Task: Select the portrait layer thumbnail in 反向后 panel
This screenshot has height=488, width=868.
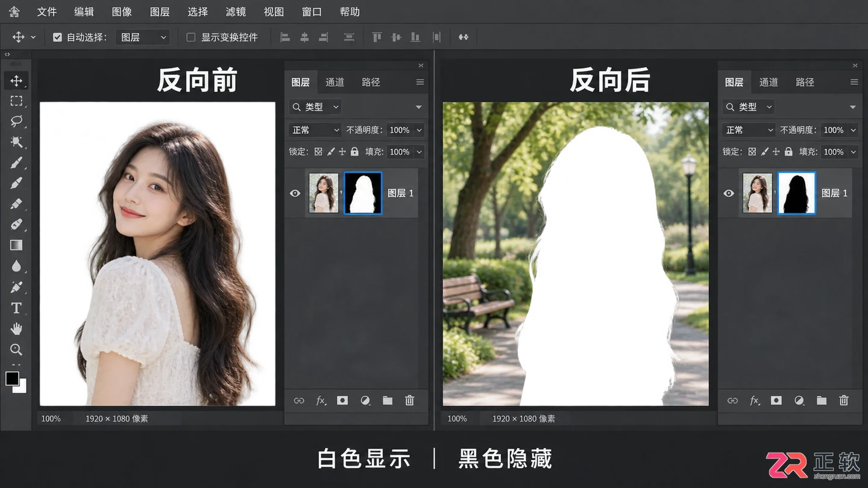Action: tap(758, 193)
